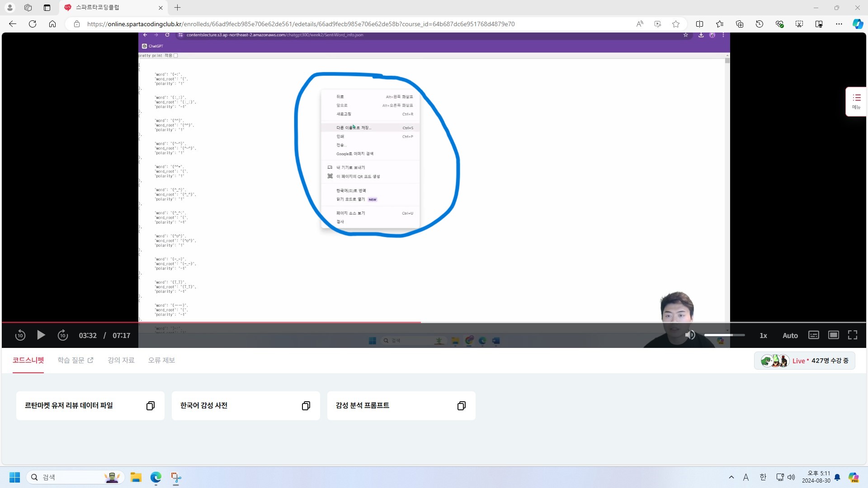
Task: Toggle 한 Korean IME input mode
Action: click(763, 477)
